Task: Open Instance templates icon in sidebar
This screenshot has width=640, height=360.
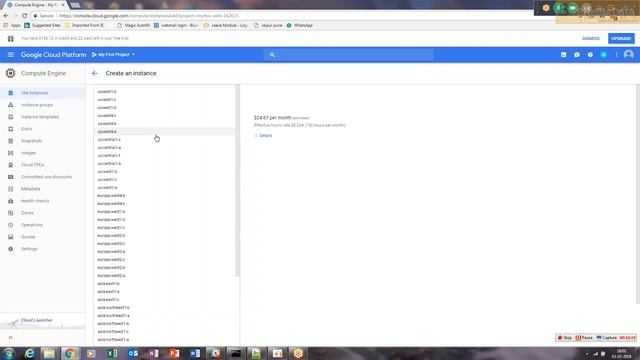Action: 11,117
